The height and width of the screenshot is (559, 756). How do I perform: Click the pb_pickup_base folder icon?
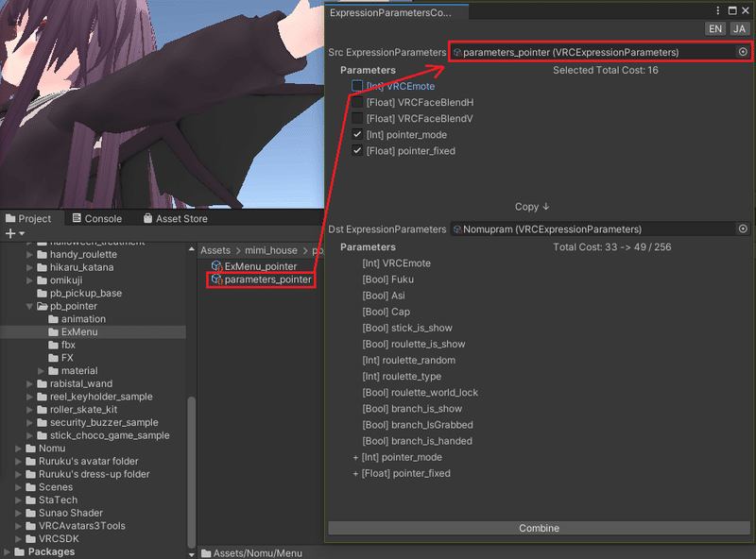[43, 294]
